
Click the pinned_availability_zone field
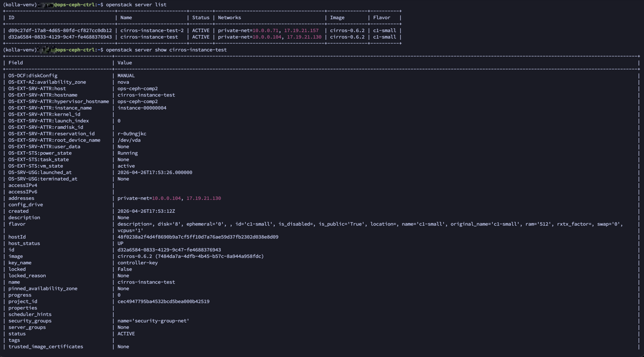(43, 288)
